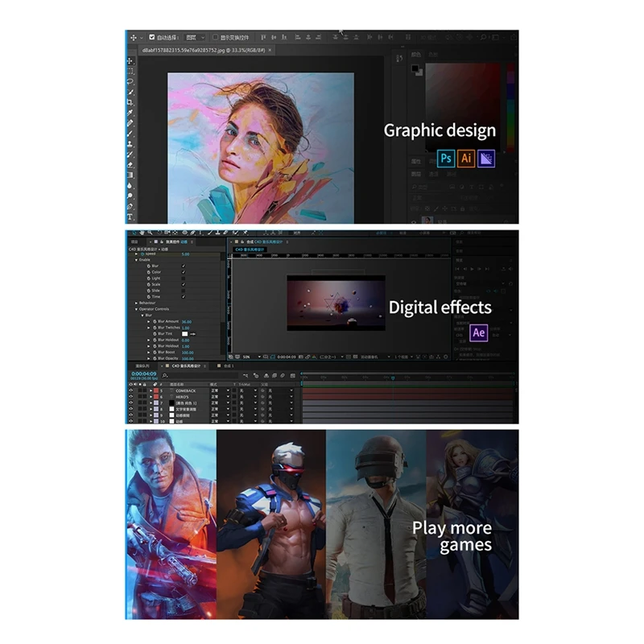
Task: Expand the Blur Twitches property
Action: [x=149, y=328]
